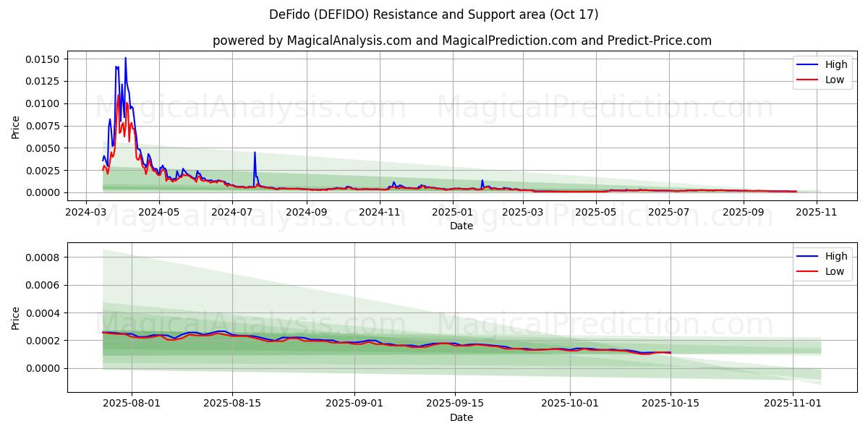Click the blue High line swatch in top legend

[x=808, y=65]
